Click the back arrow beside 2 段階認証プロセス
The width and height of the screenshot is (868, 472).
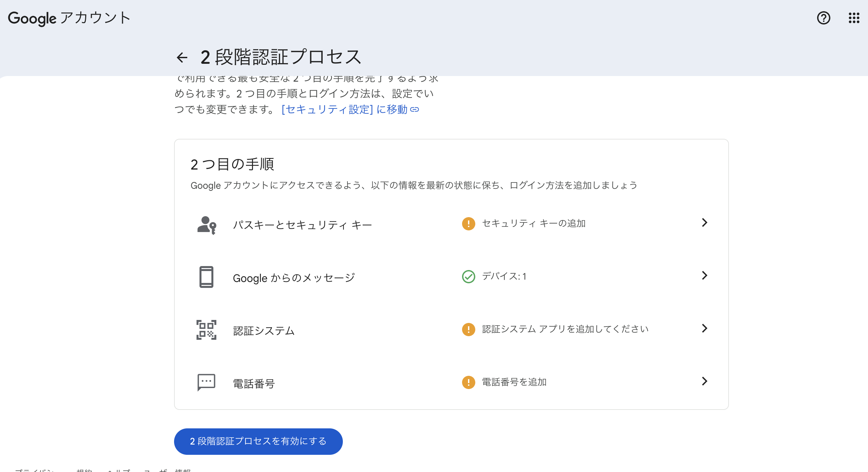(x=182, y=57)
